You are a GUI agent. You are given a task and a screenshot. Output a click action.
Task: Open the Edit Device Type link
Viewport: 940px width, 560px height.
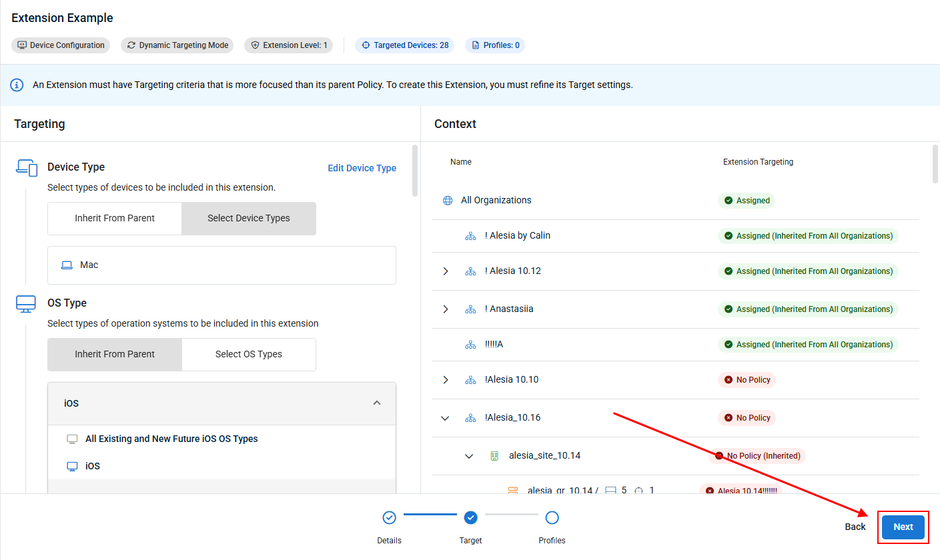coord(362,168)
